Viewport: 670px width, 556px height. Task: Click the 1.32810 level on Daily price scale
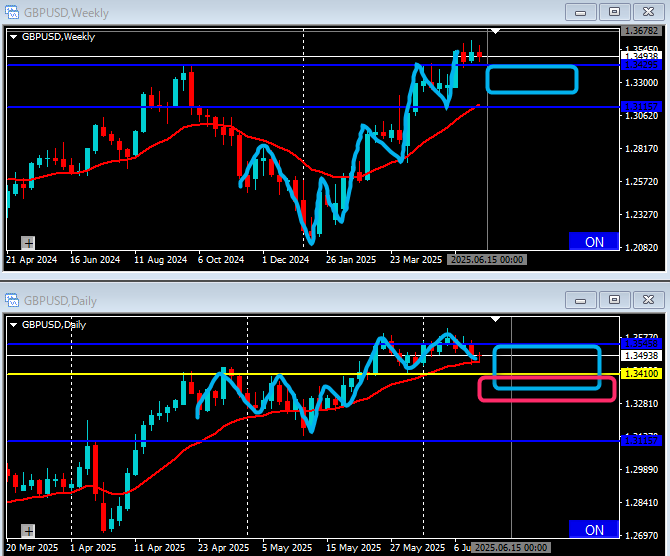tap(641, 404)
